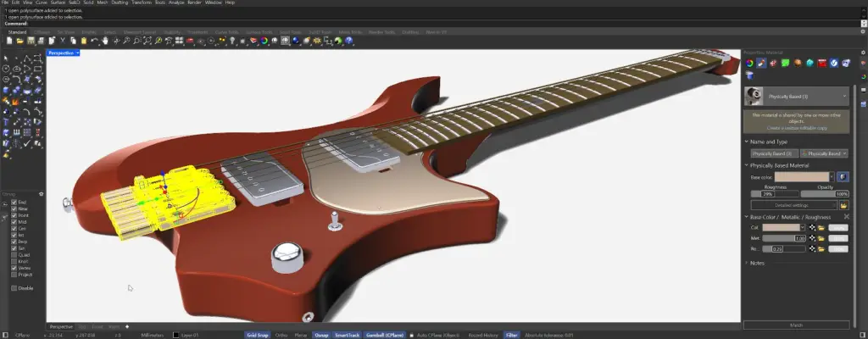Toggle the Point osnap checkbox

(x=14, y=215)
